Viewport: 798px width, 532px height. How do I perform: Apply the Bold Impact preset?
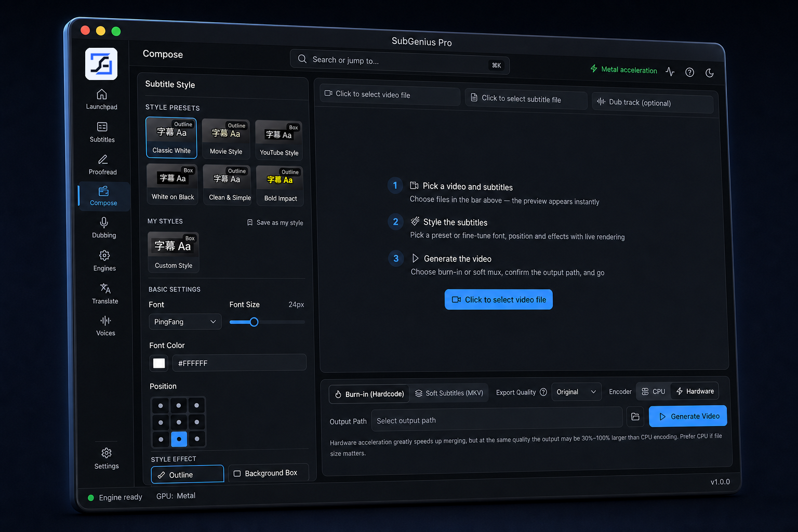280,186
